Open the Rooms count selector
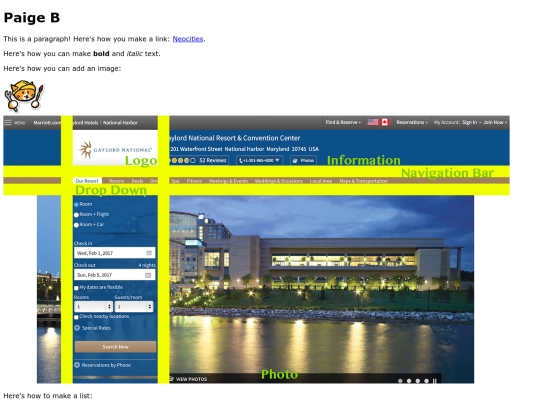The image size is (540, 405). (94, 307)
